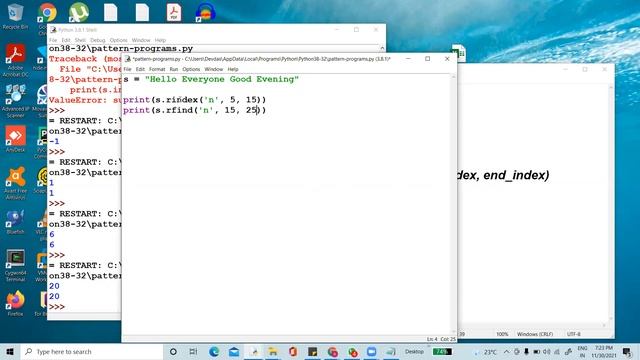Image resolution: width=640 pixels, height=360 pixels.
Task: Open Adobe Acrobat DC desktop shortcut
Action: 15,60
